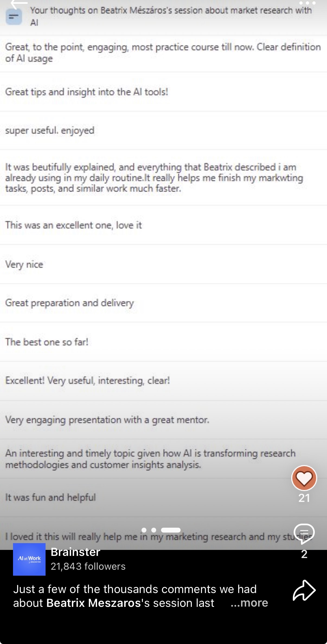The width and height of the screenshot is (327, 644).
Task: View the 21 likes count
Action: pos(304,498)
